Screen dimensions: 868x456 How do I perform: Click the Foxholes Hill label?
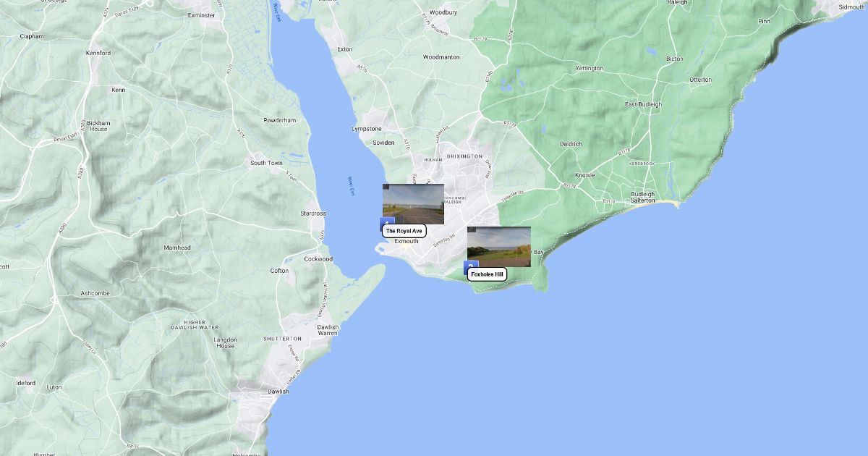click(x=488, y=274)
